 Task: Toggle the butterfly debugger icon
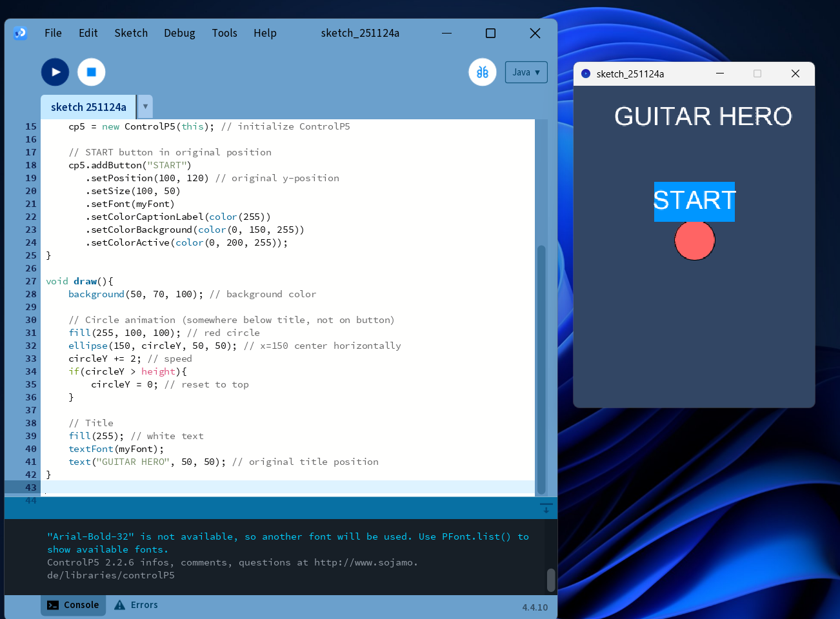point(483,72)
